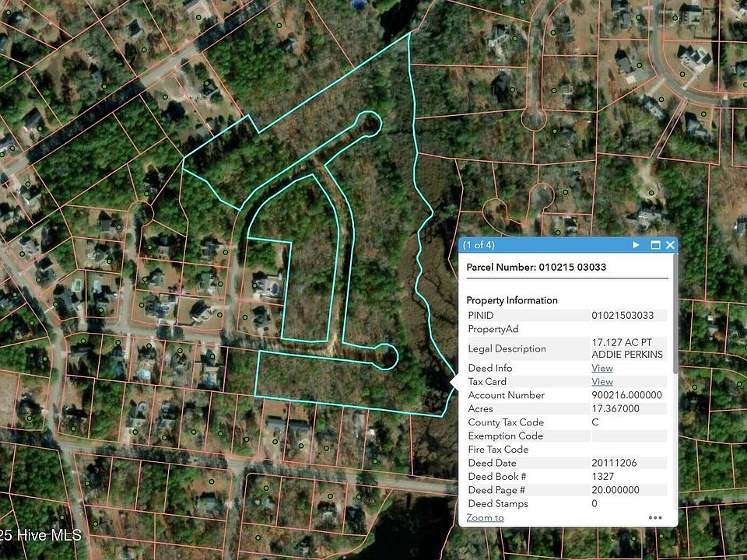Click the Zoom to link

click(x=485, y=518)
